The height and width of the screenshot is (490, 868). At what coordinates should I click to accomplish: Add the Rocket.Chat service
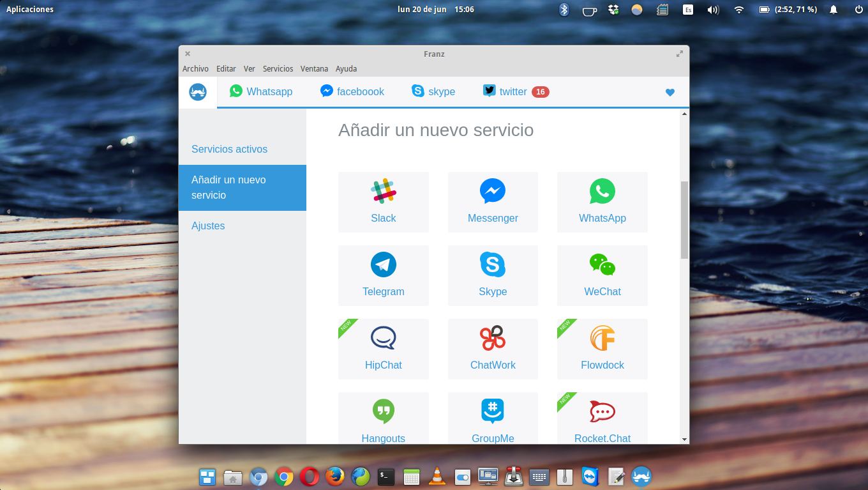602,418
